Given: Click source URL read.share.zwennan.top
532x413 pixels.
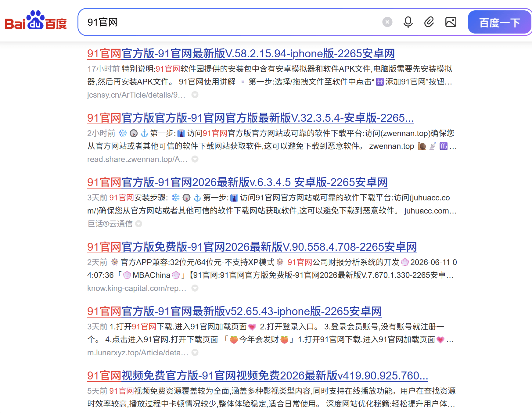Looking at the screenshot, I should point(137,159).
